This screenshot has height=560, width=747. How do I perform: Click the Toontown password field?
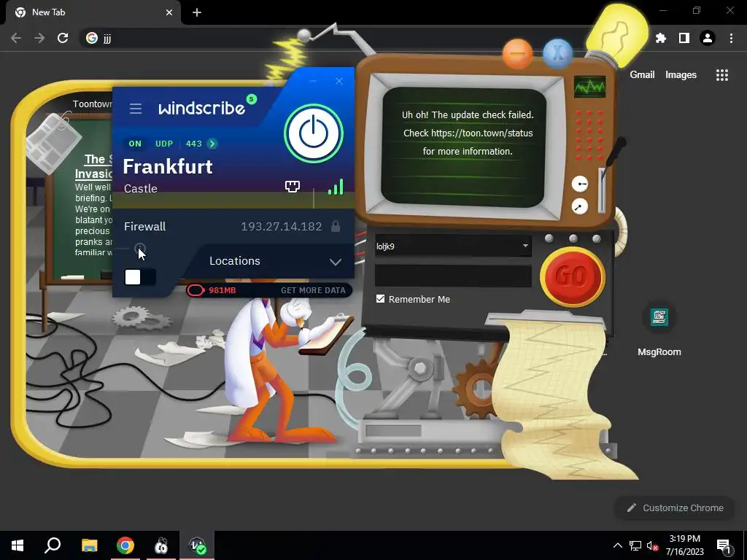point(453,276)
